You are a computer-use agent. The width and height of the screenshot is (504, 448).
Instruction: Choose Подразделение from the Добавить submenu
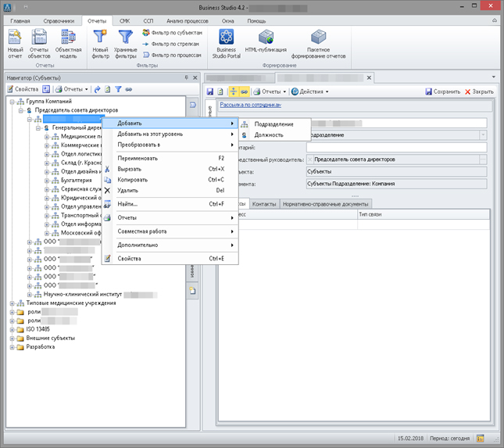point(273,124)
